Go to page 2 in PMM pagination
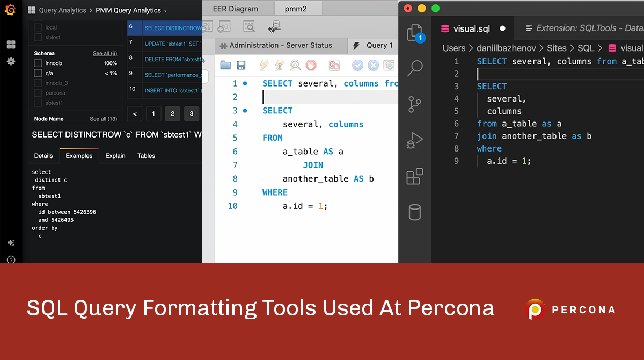The width and height of the screenshot is (644, 360). [172, 113]
